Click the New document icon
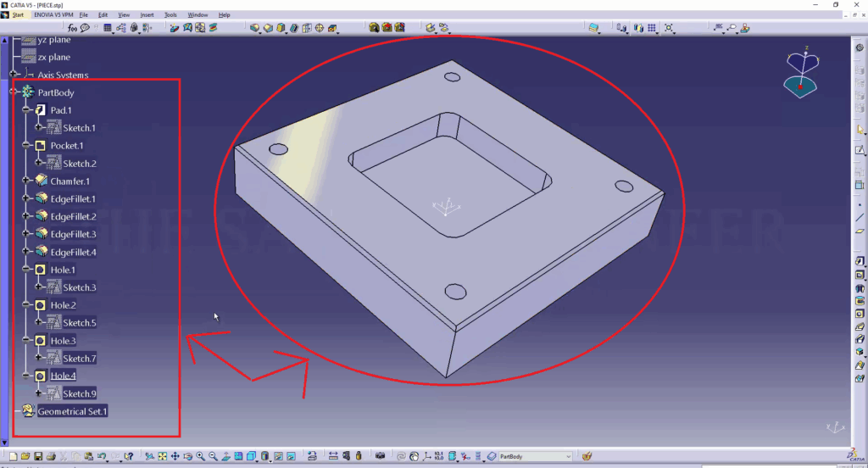This screenshot has height=468, width=868. pyautogui.click(x=14, y=456)
